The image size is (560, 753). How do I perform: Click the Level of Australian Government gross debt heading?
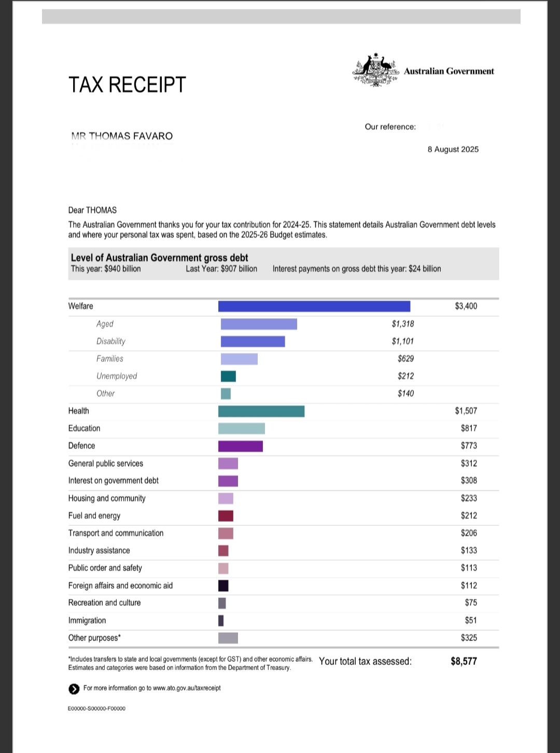(159, 258)
